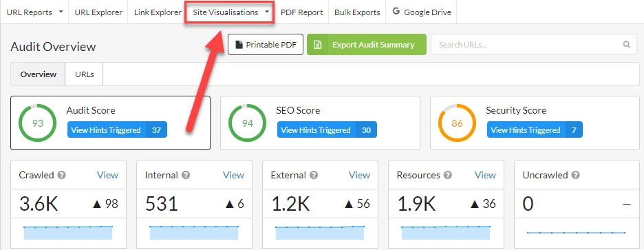Open the Link Explorer tab
Screen dimensions: 644x250
[158, 12]
